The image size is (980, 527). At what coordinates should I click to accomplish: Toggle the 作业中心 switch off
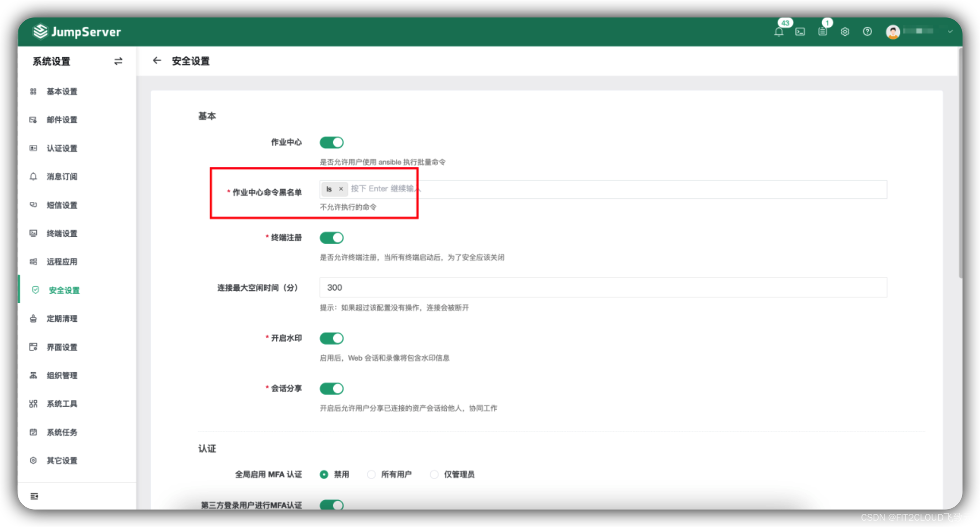334,142
